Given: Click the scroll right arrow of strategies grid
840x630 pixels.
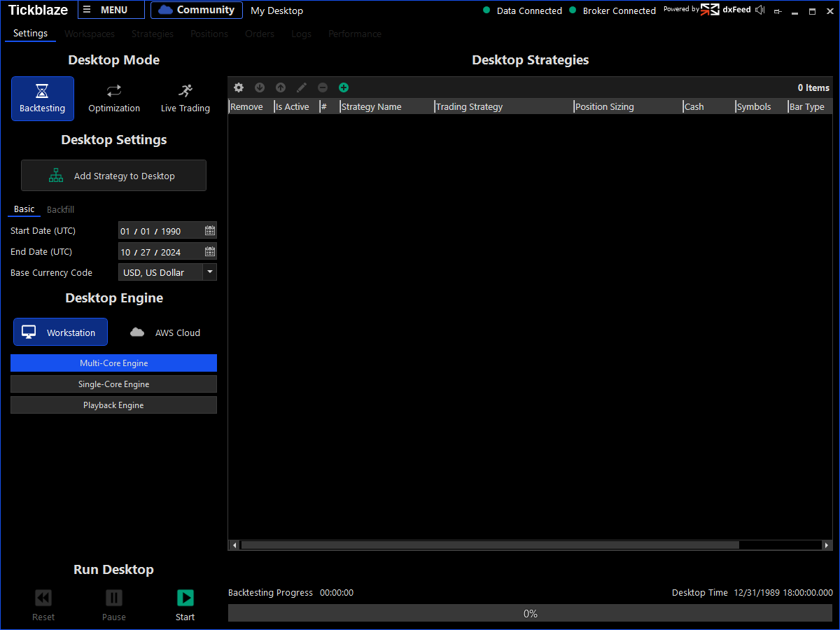Looking at the screenshot, I should click(827, 545).
